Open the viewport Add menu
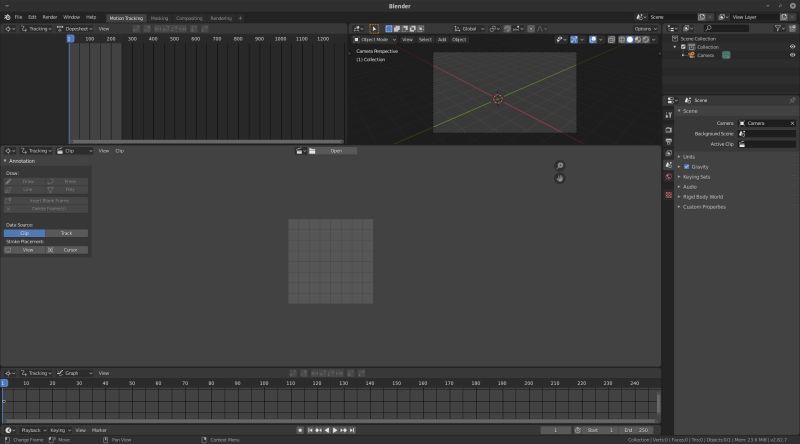The image size is (800, 444). point(442,39)
